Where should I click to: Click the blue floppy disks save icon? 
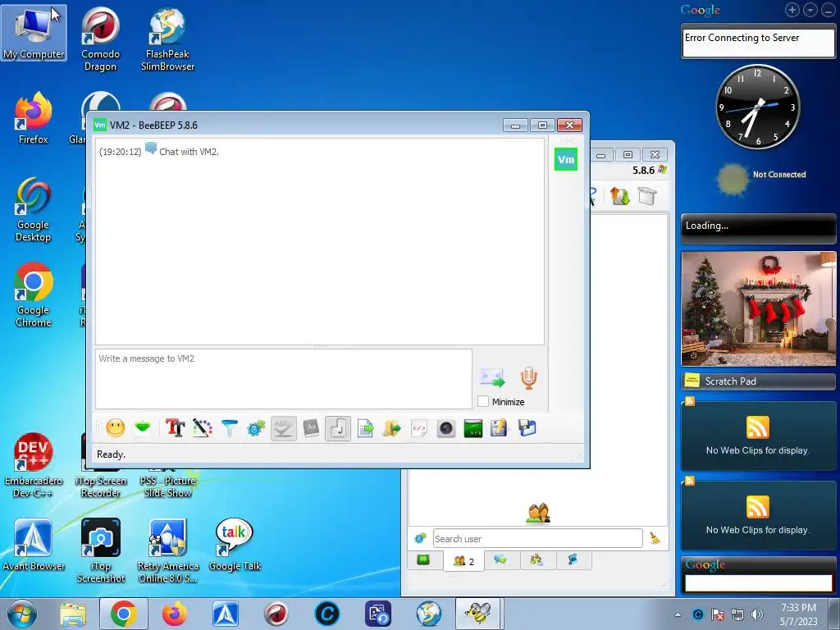coord(527,428)
